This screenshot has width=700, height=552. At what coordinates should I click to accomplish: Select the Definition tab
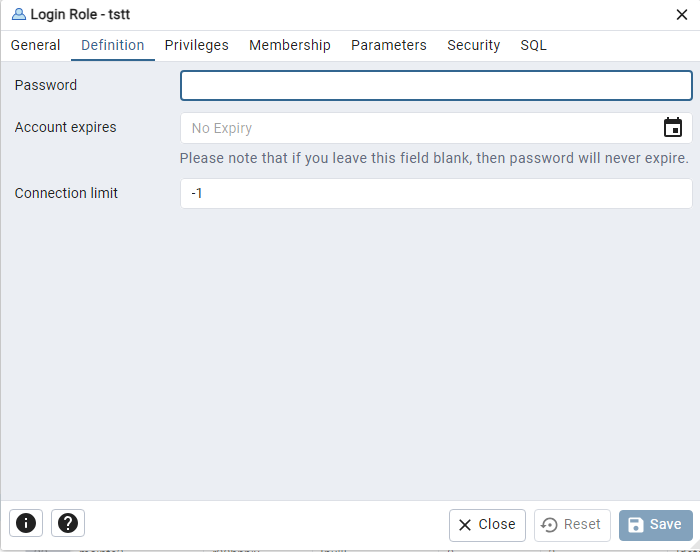click(x=112, y=45)
